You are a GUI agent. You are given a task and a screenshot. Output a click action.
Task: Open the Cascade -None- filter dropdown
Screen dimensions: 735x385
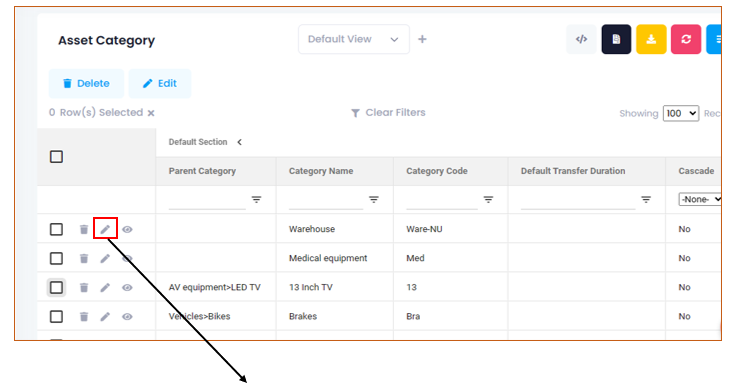(x=700, y=200)
